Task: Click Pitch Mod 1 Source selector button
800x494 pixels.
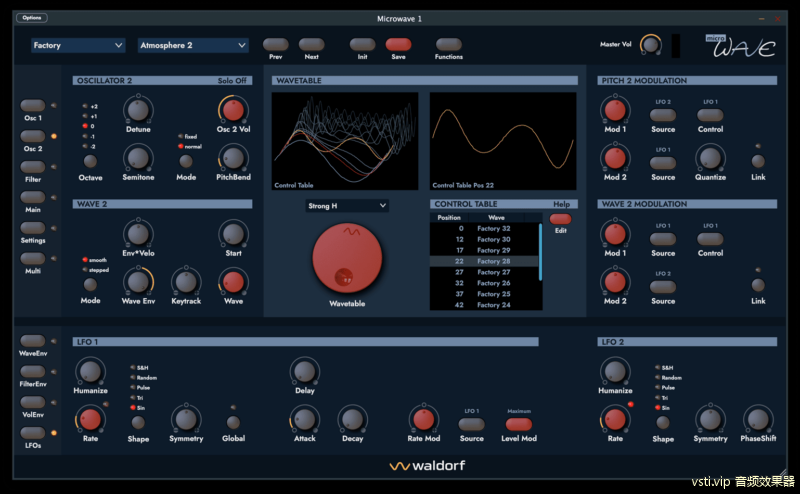Action: point(663,115)
